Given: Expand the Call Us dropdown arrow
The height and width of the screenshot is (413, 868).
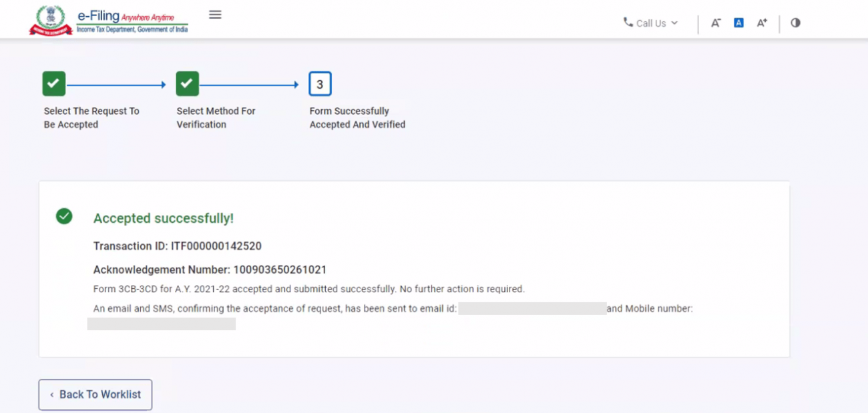Looking at the screenshot, I should coord(674,23).
